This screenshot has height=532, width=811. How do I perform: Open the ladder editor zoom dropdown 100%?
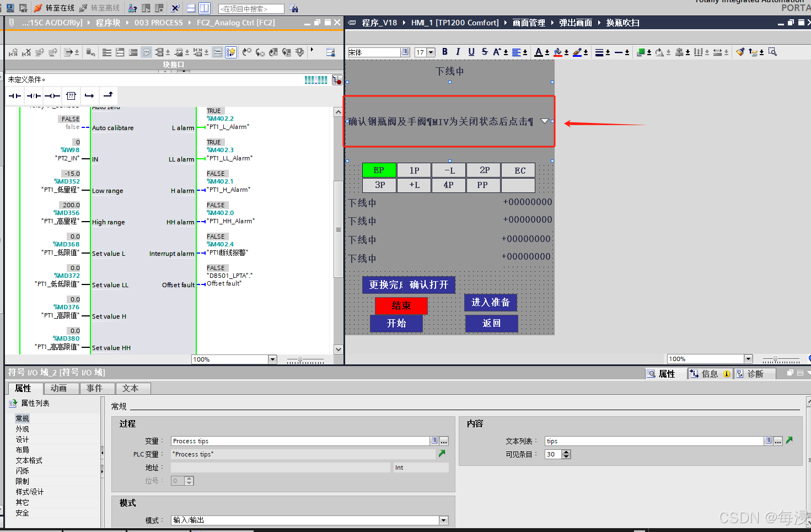[272, 359]
